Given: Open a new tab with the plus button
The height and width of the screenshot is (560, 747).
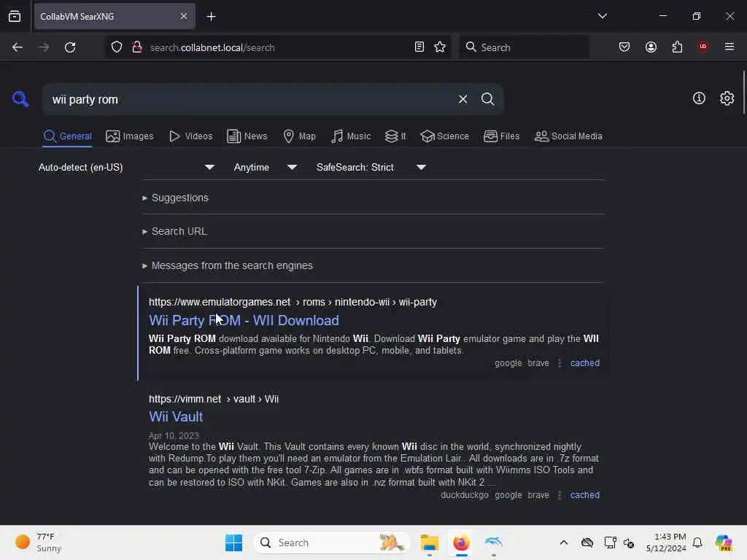Looking at the screenshot, I should (x=211, y=17).
